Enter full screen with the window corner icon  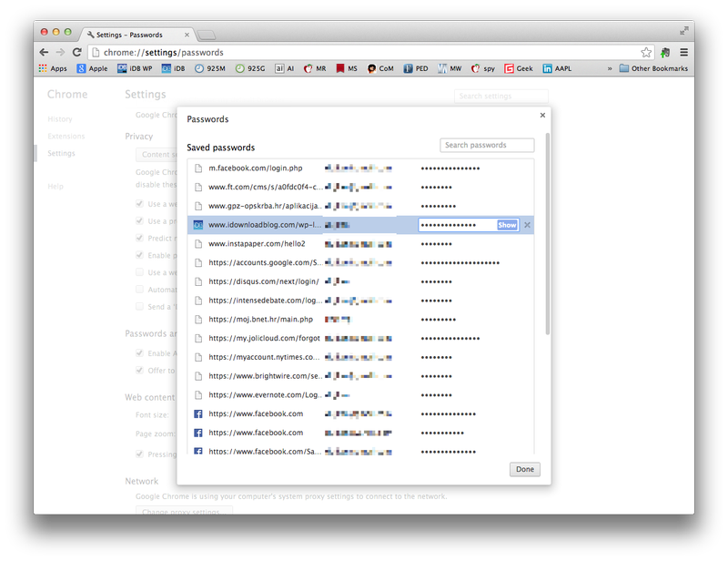684,31
